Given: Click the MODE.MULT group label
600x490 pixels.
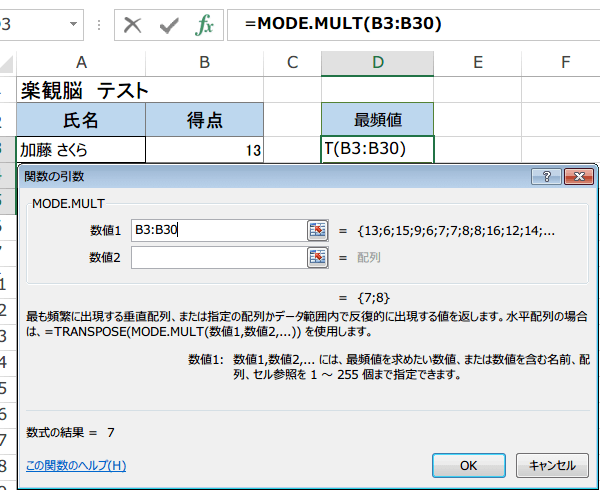Looking at the screenshot, I should click(68, 203).
